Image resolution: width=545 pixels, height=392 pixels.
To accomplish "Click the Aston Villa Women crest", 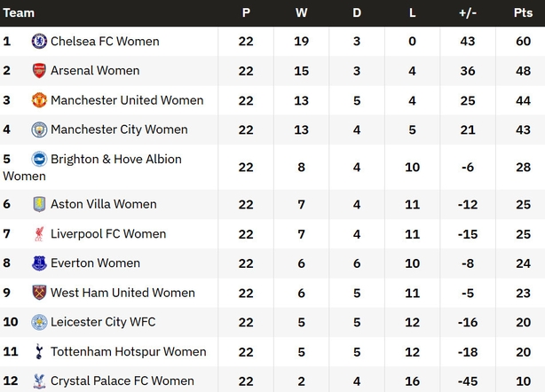I will [x=39, y=204].
